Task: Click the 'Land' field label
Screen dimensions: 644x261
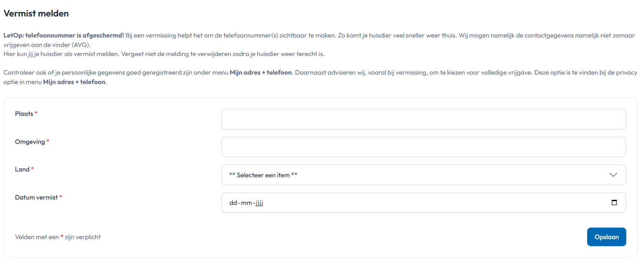Action: (22, 169)
